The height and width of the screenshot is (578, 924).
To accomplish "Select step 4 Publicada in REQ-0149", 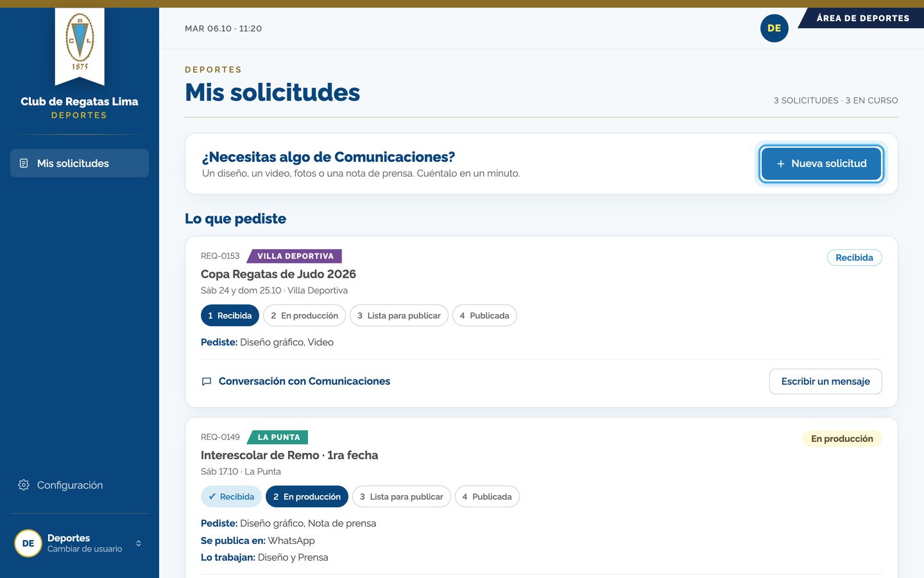I will click(x=487, y=496).
